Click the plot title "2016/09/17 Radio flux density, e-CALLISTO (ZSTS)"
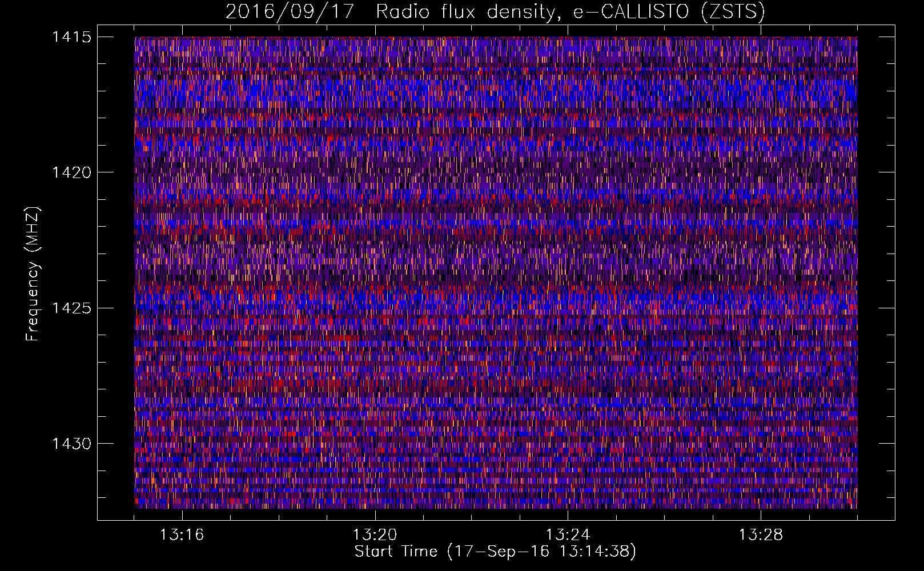The image size is (924, 571). tap(495, 11)
